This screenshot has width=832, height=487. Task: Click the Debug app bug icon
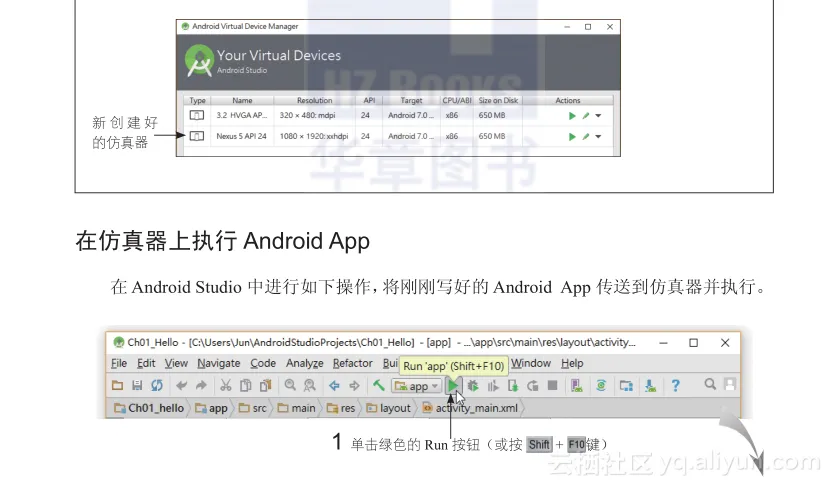[x=473, y=386]
